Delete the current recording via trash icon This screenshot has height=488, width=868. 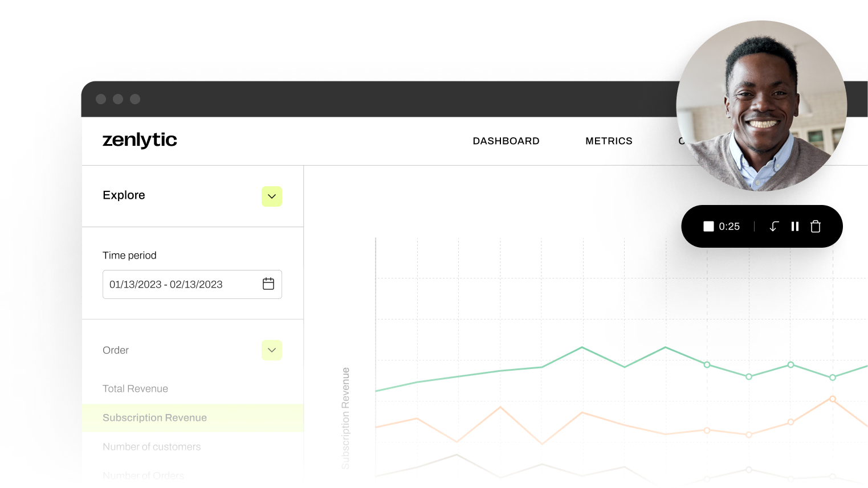(x=816, y=226)
